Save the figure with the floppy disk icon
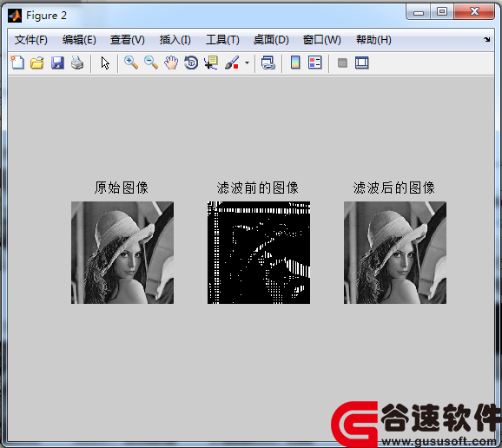502x448 pixels. tap(57, 63)
